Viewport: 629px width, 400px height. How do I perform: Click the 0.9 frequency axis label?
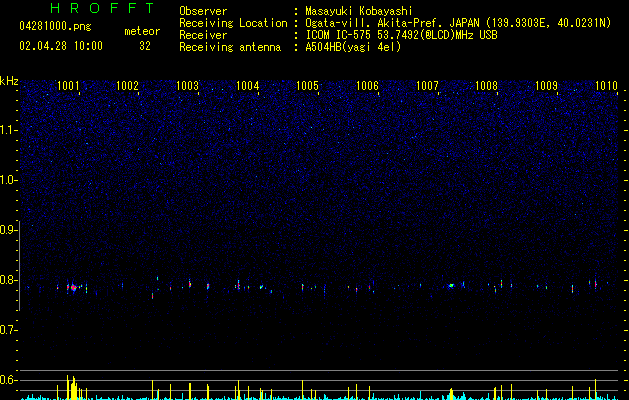[8, 230]
